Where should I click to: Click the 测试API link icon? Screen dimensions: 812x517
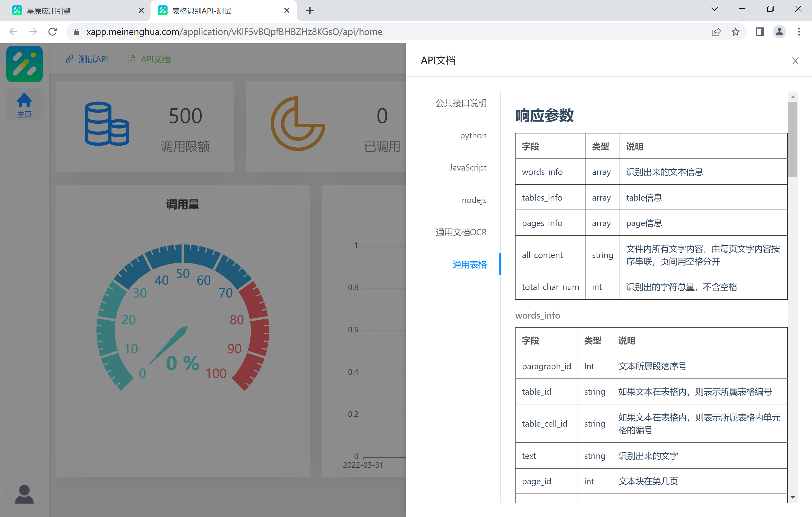coord(69,59)
